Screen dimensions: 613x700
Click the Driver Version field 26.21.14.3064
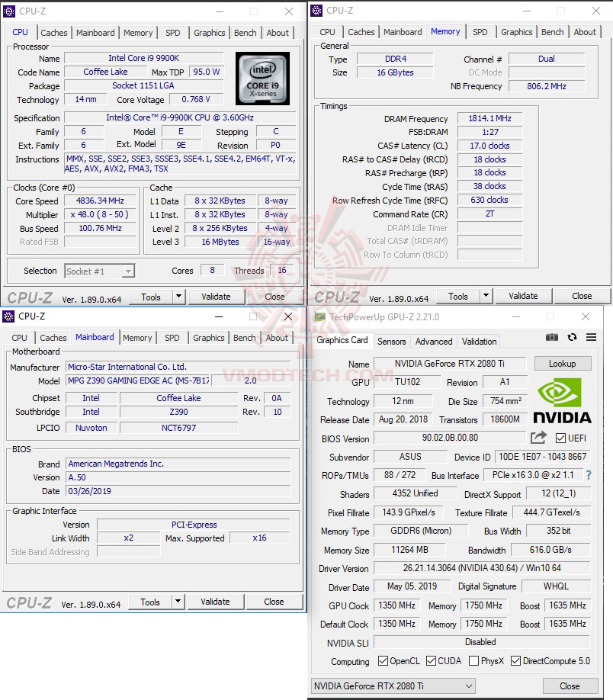point(482,568)
